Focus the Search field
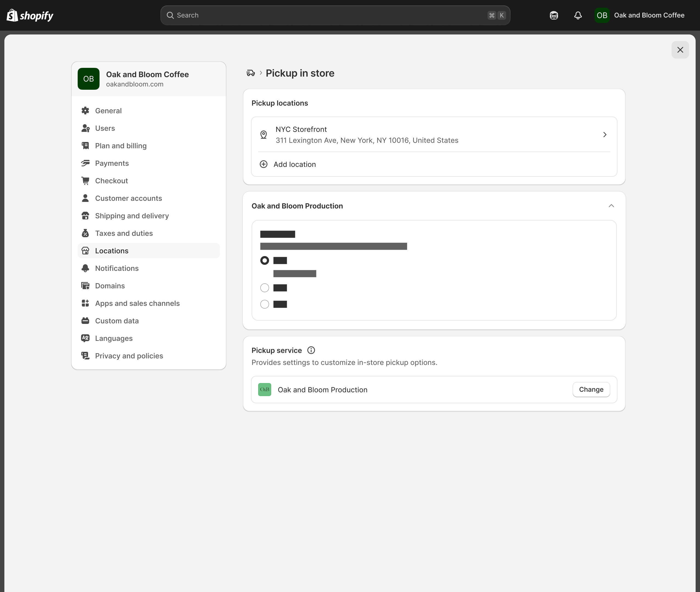This screenshot has height=592, width=700. tap(335, 15)
